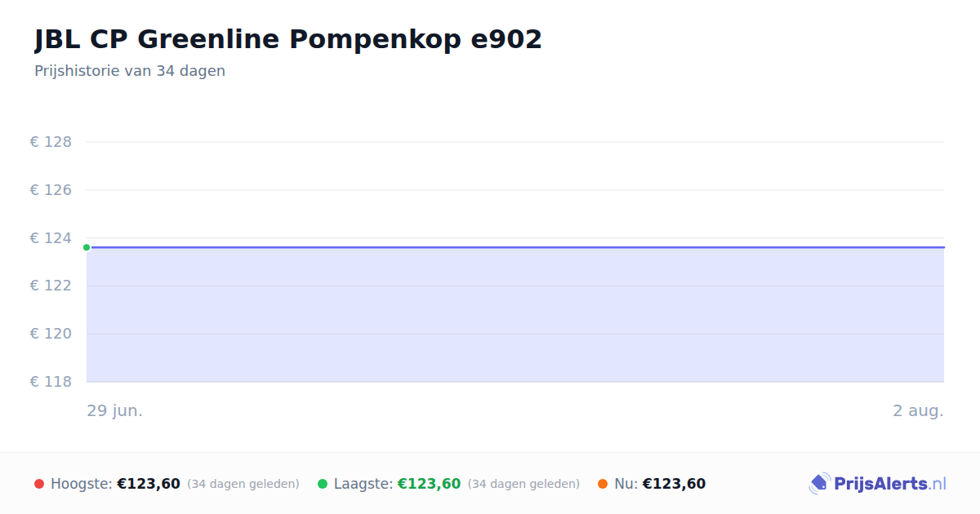Click the green lowest-price marker on chart
Image resolution: width=980 pixels, height=514 pixels.
(87, 247)
